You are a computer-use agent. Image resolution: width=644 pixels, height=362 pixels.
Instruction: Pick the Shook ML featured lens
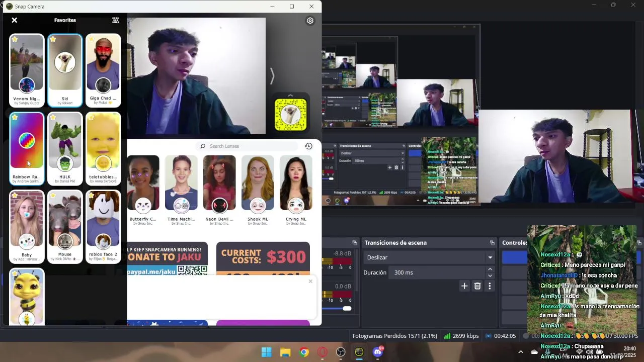coord(258,191)
